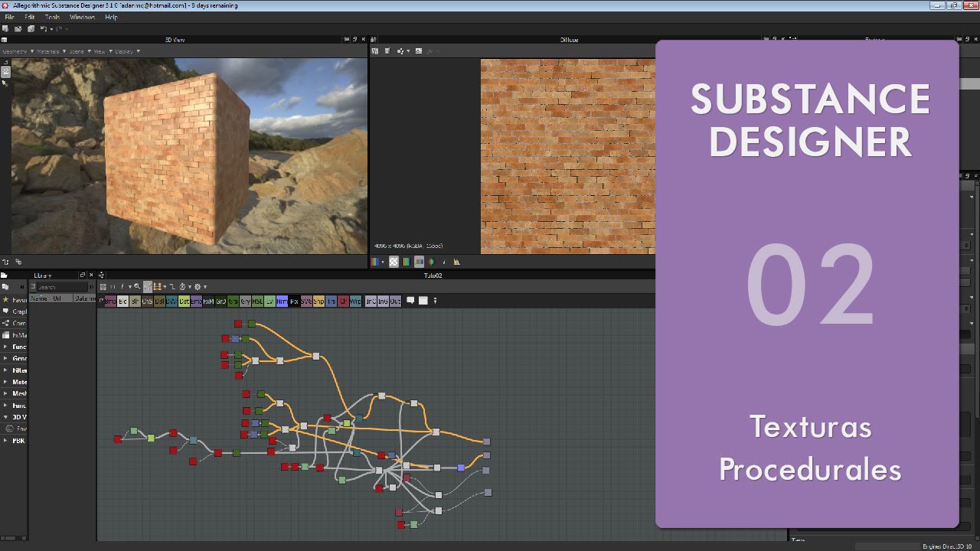Add a Channel Shuffle (ChS) node
Viewport: 980px width, 551px height.
(x=147, y=302)
